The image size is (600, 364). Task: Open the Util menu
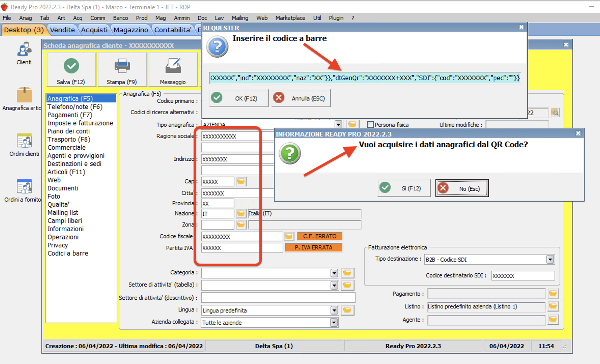point(317,18)
